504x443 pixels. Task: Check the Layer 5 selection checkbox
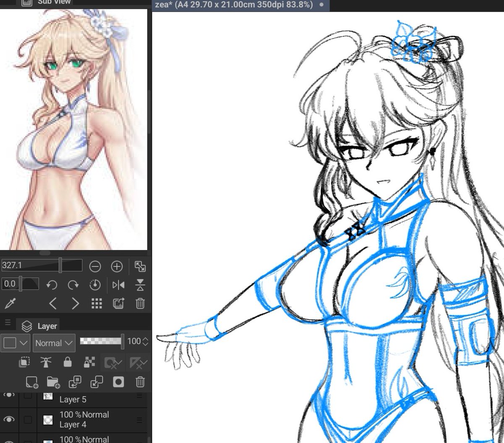[28, 396]
